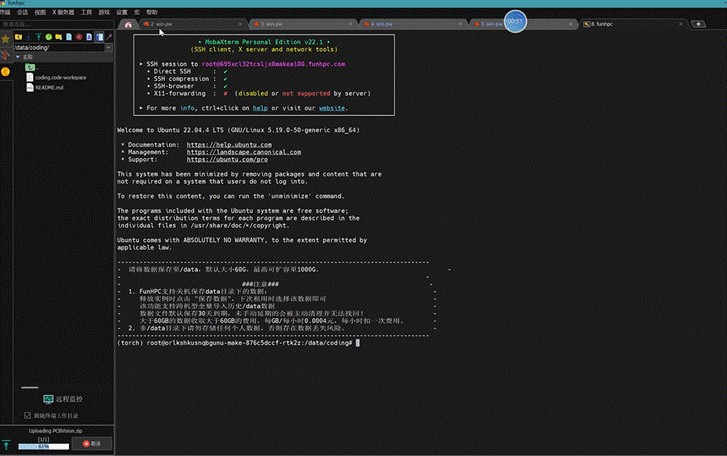The image size is (727, 456).
Task: Click the terminal prompt cursor line
Action: (238, 343)
